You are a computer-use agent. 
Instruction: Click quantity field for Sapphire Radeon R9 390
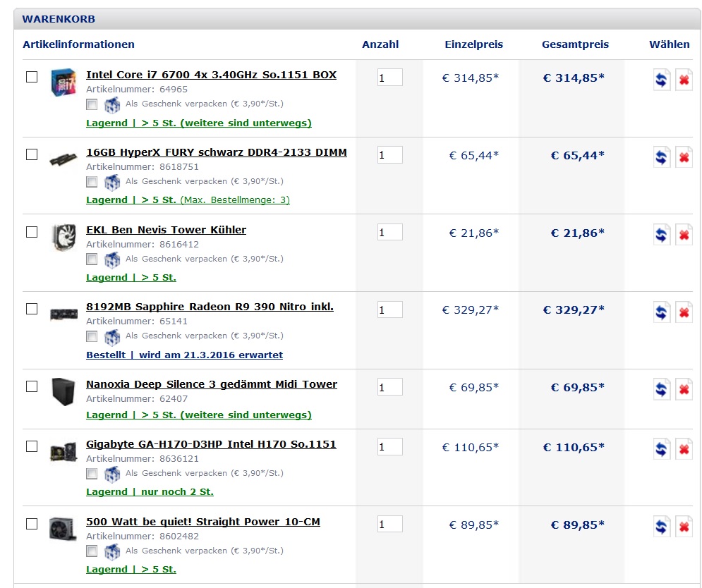pos(390,310)
